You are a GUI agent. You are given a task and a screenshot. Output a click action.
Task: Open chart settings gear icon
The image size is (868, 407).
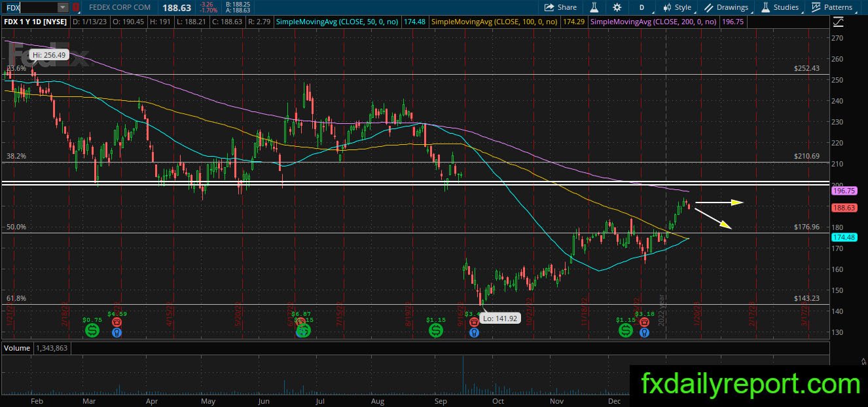tap(617, 7)
